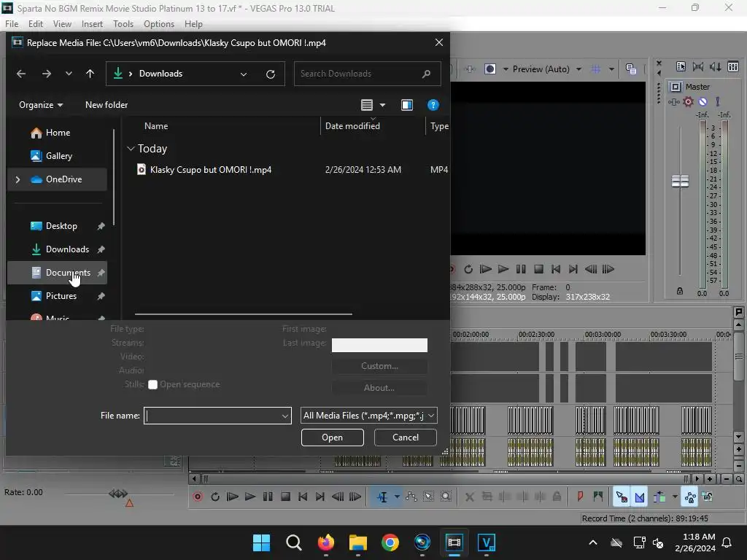
Task: Expand OneDrive tree node arrow
Action: click(18, 179)
